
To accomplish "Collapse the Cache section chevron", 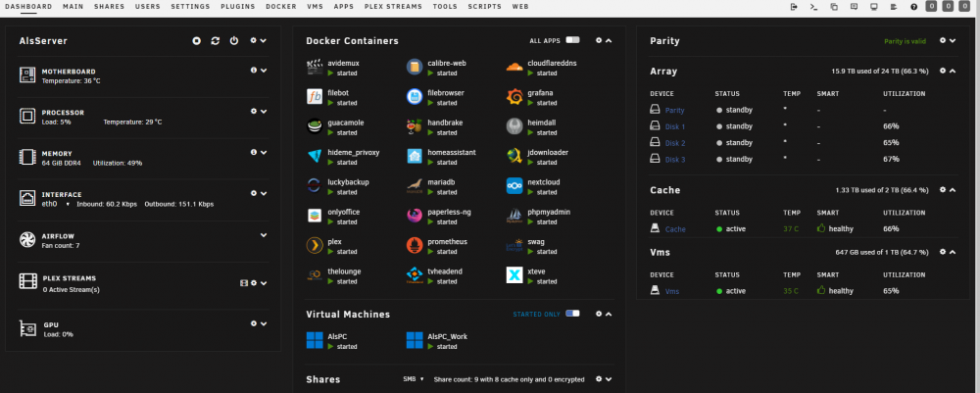I will [954, 189].
